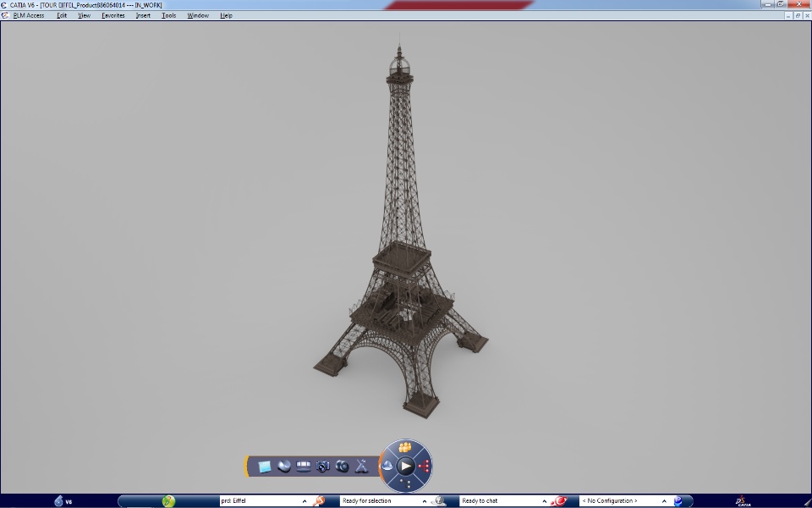Click the light blue sheet icon in toolbar
The image size is (812, 508).
265,467
